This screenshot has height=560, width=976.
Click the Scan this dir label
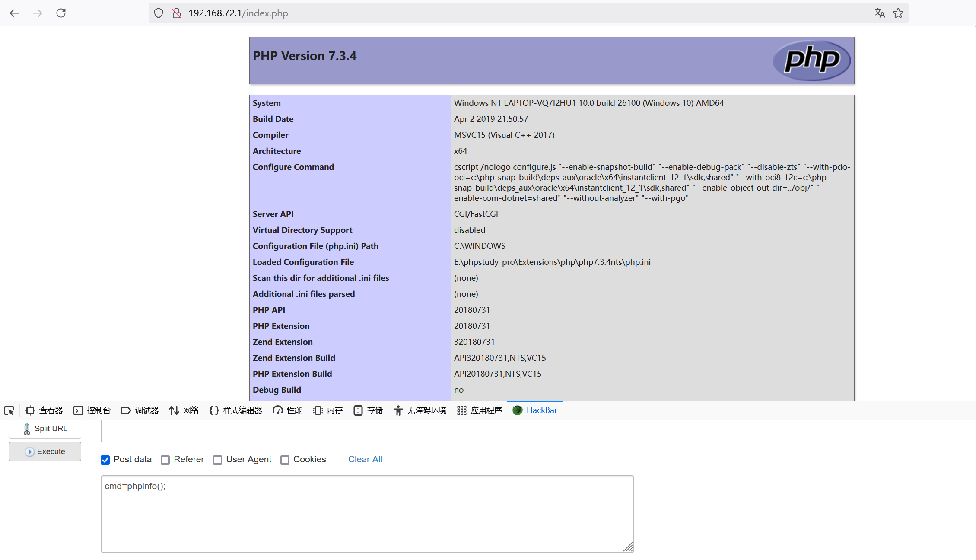321,278
